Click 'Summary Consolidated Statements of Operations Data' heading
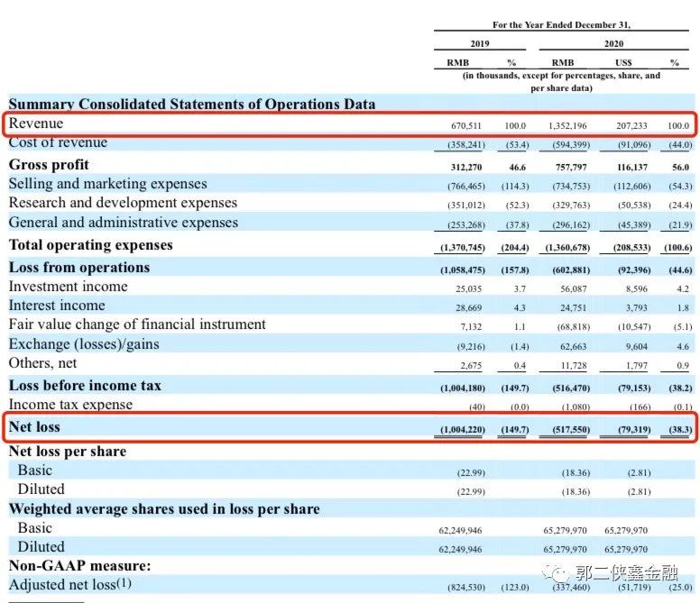The height and width of the screenshot is (603, 700). tap(192, 104)
